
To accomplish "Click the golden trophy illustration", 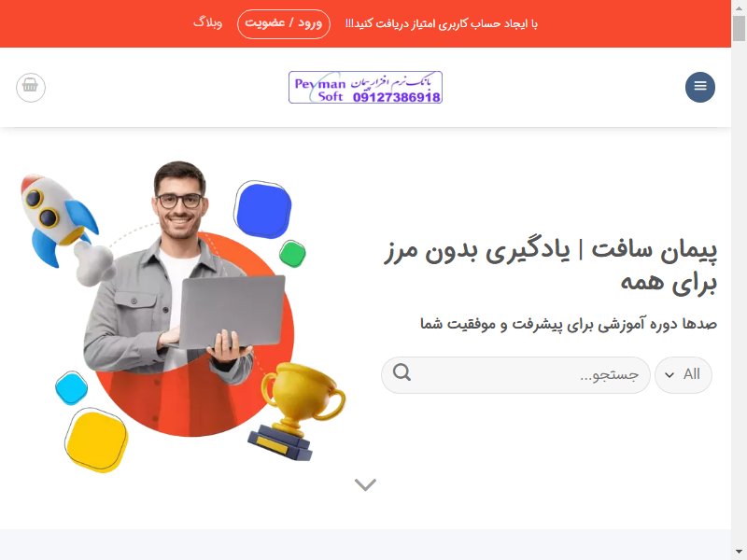I will [x=297, y=411].
